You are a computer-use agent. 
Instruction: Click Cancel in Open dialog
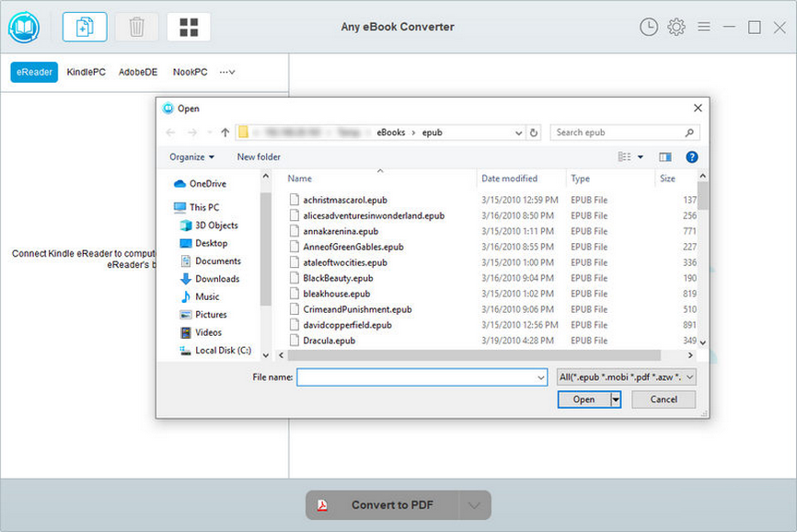click(664, 399)
